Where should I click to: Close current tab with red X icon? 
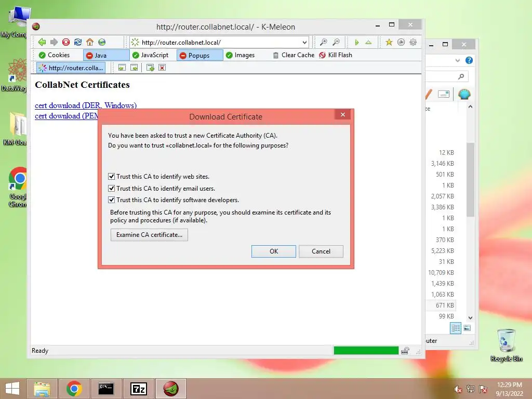162,68
